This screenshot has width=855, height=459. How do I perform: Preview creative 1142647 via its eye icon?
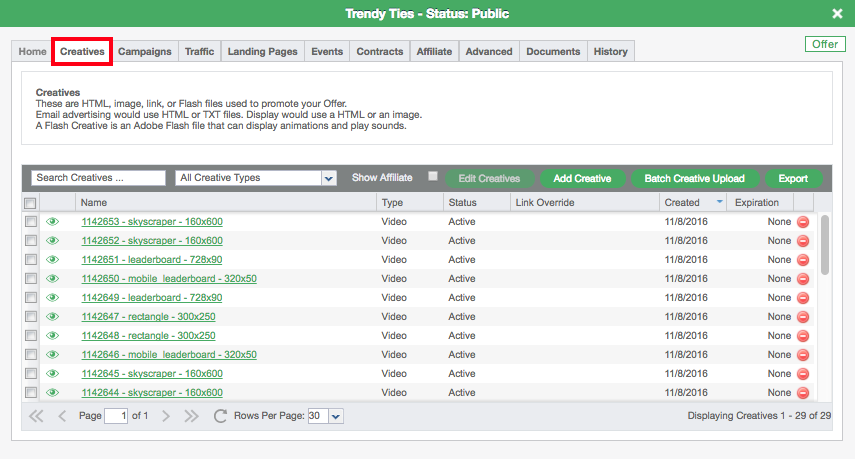[52, 317]
